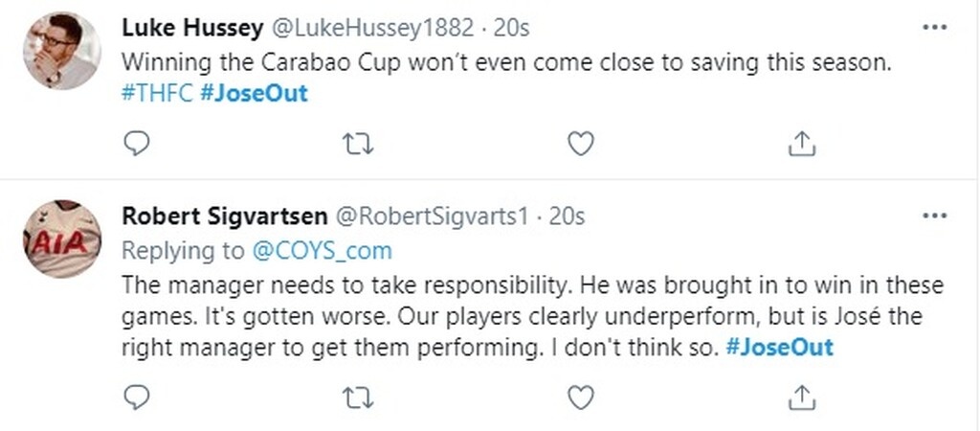980x431 pixels.
Task: Open #JoseOut hashtag in Luke's tweet
Action: [254, 94]
